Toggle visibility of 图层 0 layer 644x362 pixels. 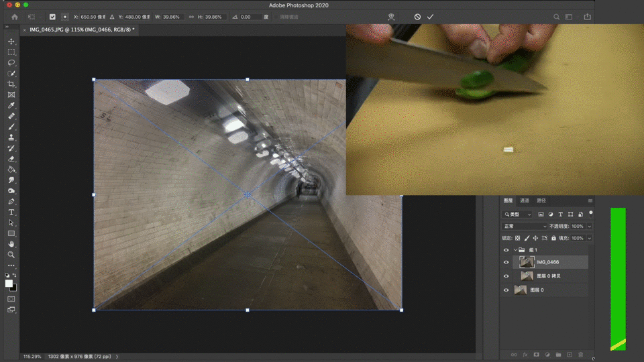(x=506, y=290)
